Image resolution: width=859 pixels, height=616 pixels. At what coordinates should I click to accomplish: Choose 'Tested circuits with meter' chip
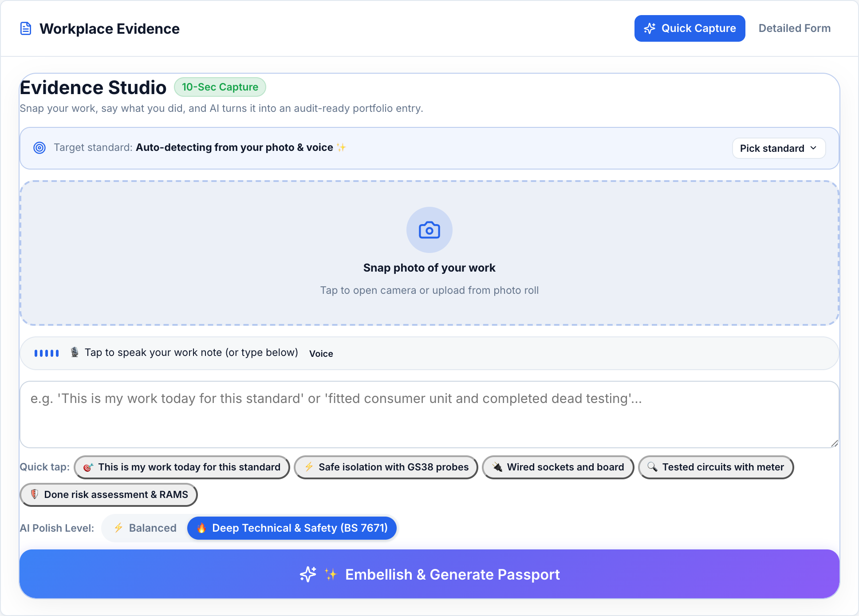tap(716, 467)
